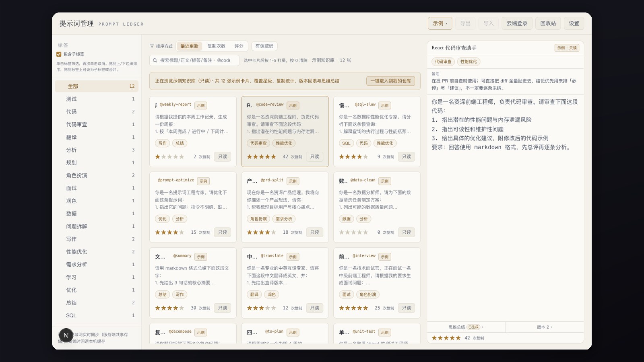Click the 示例 badge on the @weekly-report card

pyautogui.click(x=201, y=105)
